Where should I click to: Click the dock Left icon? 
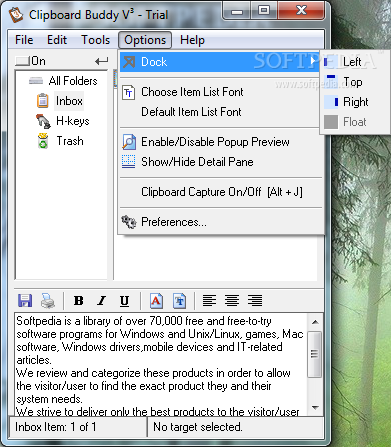(x=331, y=62)
